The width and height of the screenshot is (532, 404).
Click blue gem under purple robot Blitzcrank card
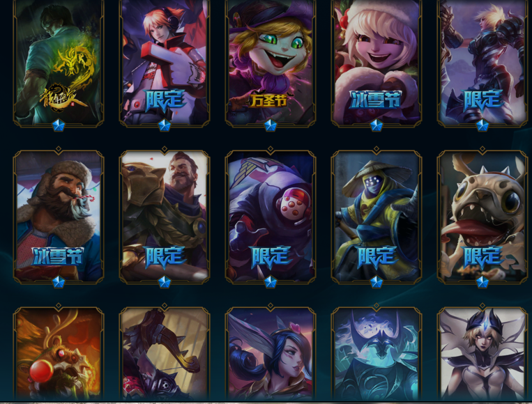(x=271, y=282)
